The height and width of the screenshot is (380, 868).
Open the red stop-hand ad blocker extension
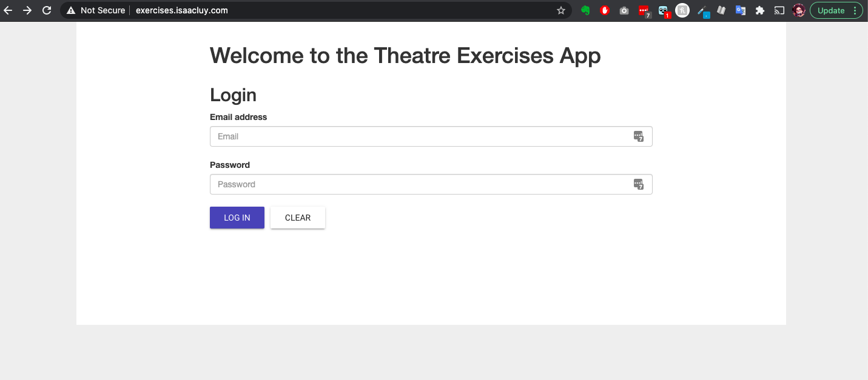605,10
